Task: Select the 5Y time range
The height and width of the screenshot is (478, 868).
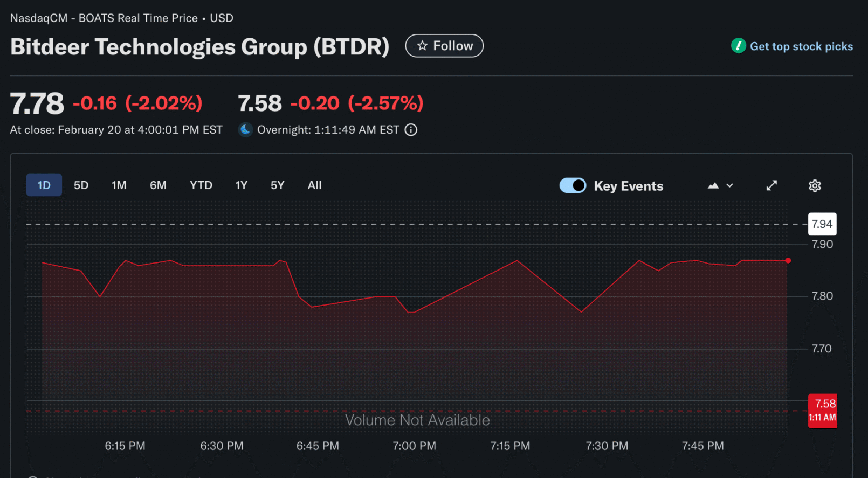Action: (x=277, y=185)
